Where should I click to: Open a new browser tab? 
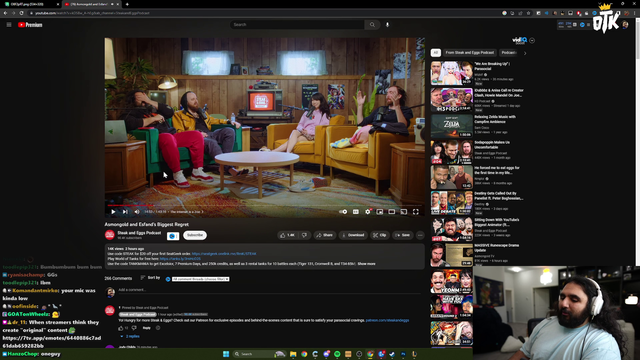click(x=127, y=4)
